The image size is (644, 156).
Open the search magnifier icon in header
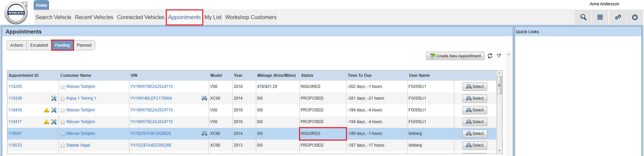(x=583, y=17)
